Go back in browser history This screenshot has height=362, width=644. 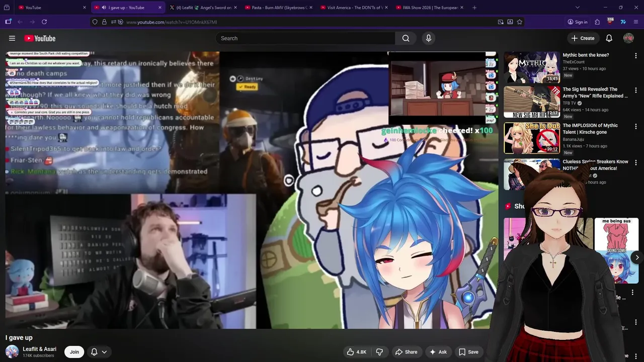click(20, 22)
